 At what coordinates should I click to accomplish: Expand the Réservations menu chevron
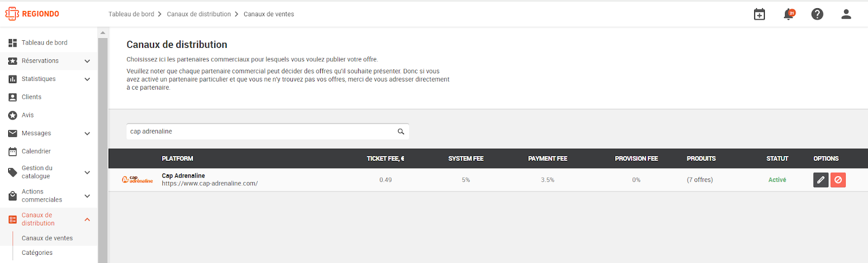coord(87,61)
